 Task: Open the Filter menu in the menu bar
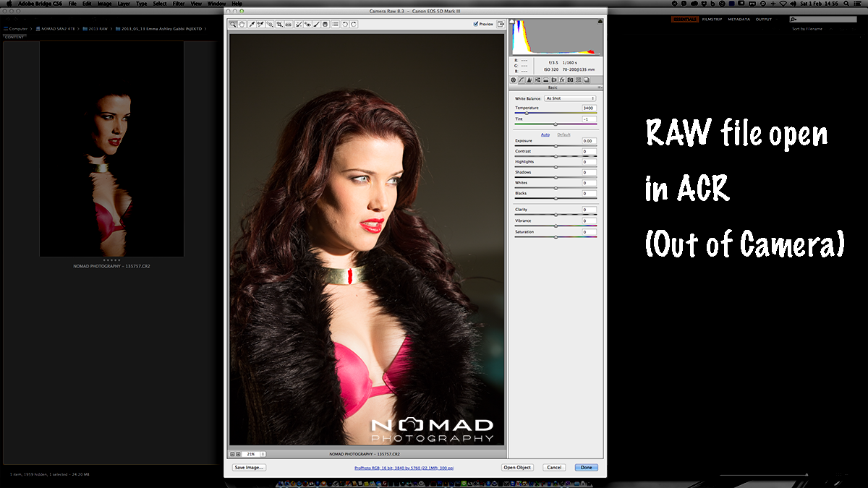(179, 4)
